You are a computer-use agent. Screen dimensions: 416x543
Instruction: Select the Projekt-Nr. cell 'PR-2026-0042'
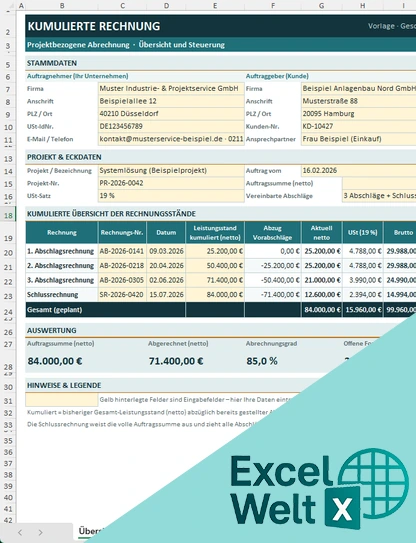click(x=171, y=183)
